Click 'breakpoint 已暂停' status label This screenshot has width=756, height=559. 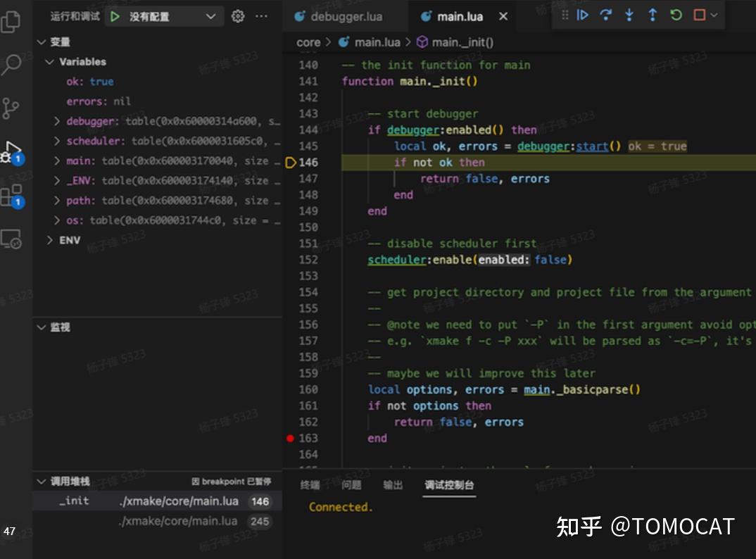point(232,482)
